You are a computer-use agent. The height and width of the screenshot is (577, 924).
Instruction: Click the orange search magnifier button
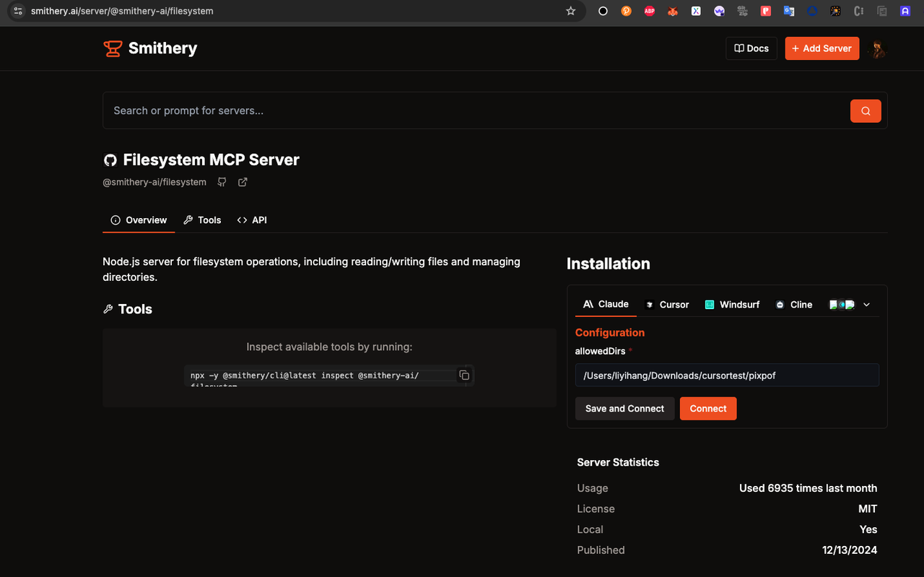(866, 110)
